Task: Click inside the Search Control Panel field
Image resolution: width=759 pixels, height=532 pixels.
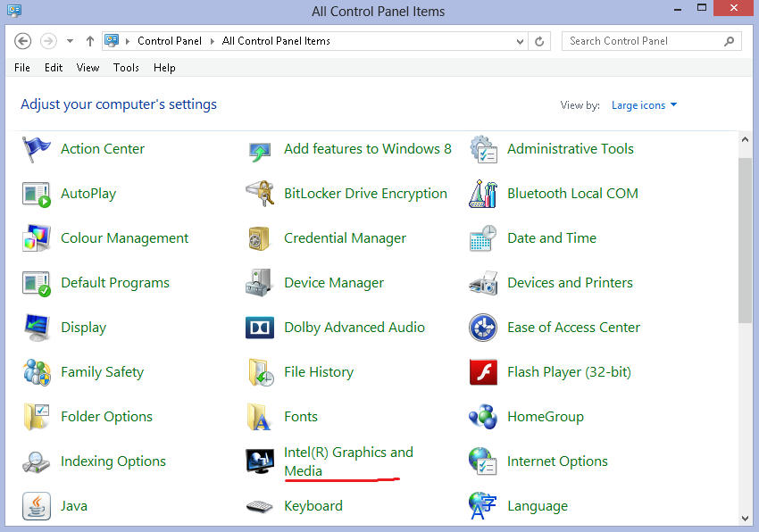Action: [643, 41]
